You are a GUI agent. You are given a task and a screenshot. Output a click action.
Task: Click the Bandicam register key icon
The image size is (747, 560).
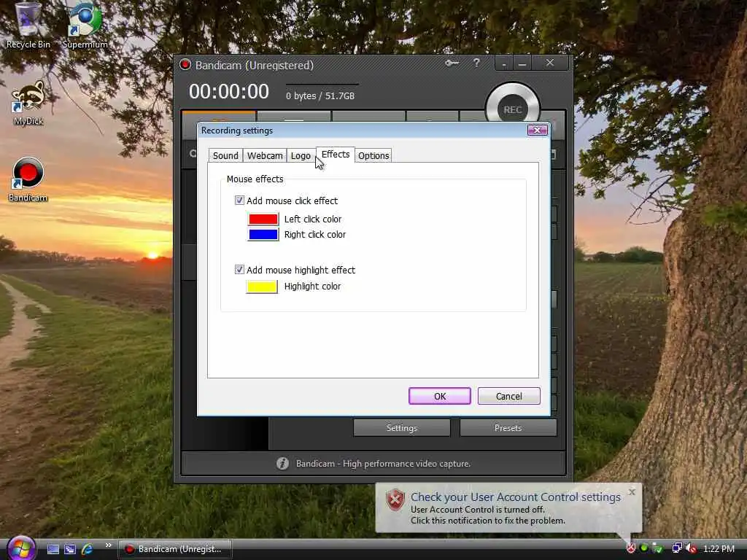452,63
